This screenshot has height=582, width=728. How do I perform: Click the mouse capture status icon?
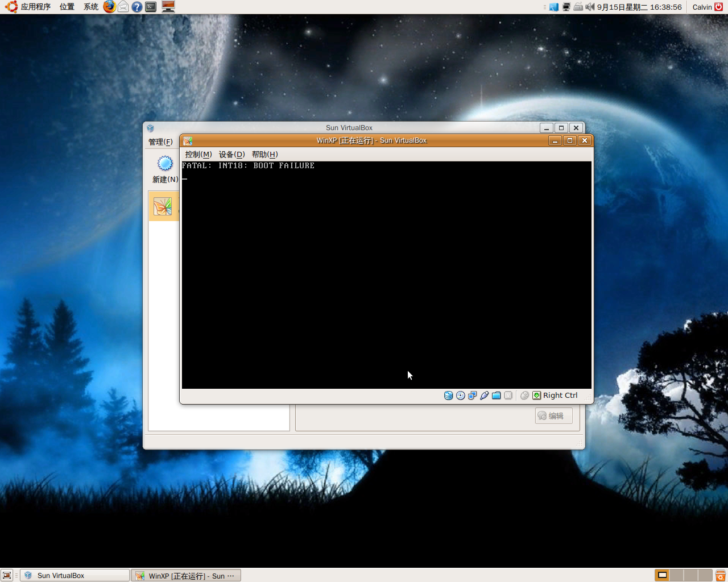525,396
